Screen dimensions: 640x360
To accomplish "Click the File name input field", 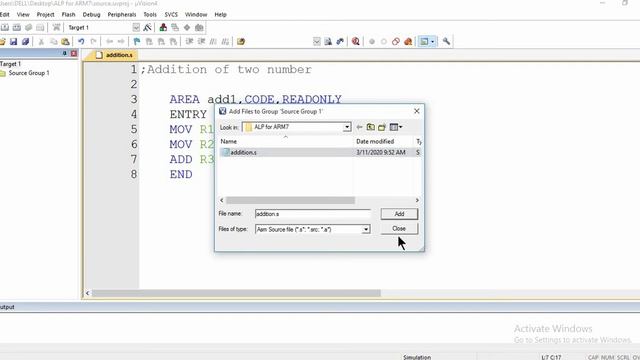I will [313, 214].
